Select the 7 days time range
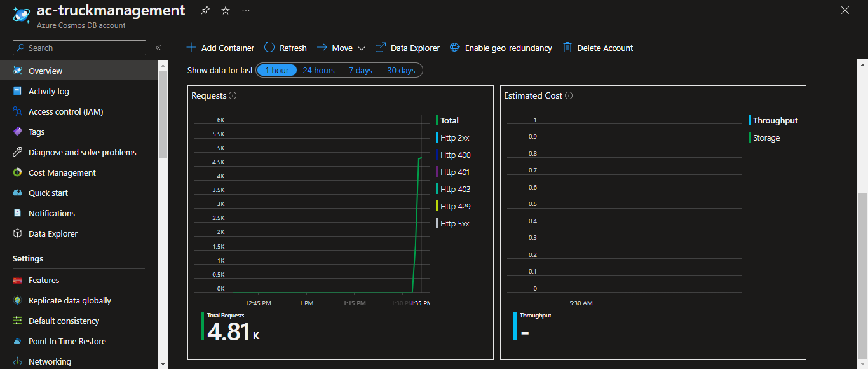Image resolution: width=868 pixels, height=369 pixels. [x=360, y=70]
